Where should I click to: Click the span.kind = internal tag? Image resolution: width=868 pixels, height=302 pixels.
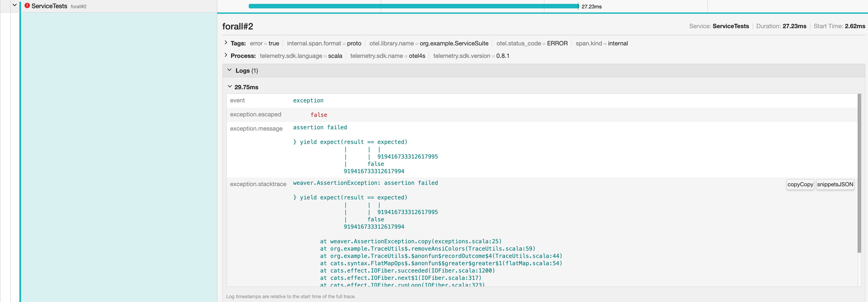click(x=602, y=43)
